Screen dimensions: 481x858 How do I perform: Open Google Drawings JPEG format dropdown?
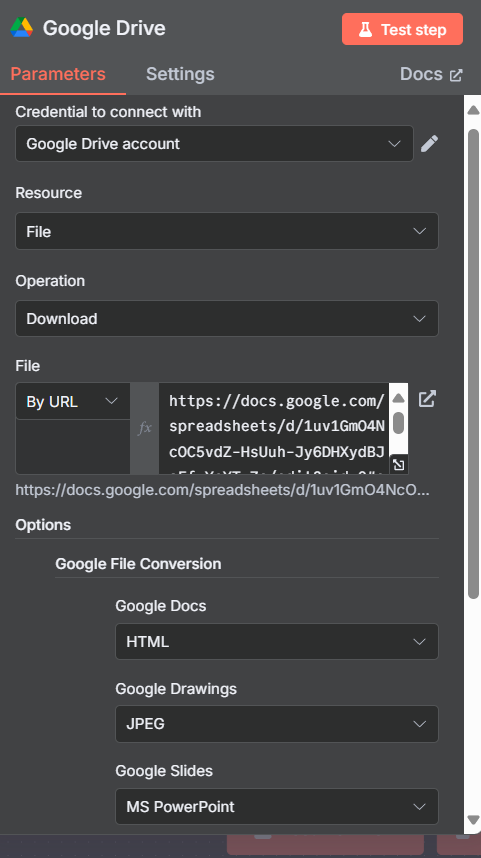click(x=277, y=723)
